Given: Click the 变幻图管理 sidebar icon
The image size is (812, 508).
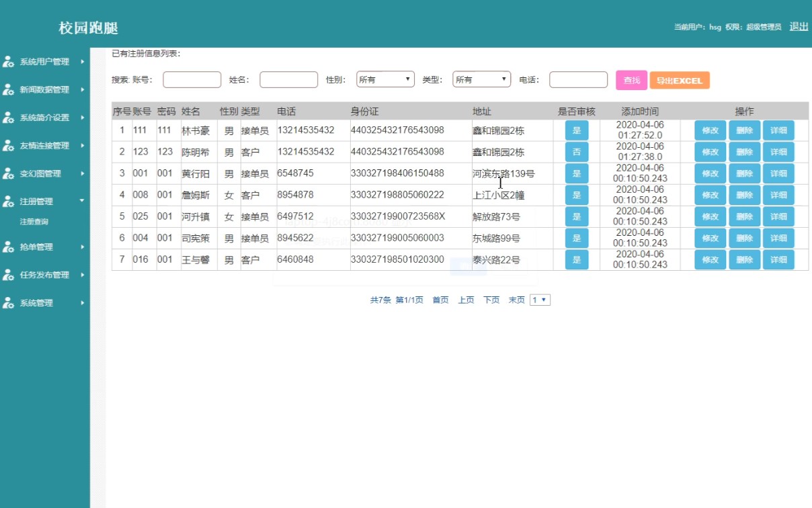Looking at the screenshot, I should point(9,173).
